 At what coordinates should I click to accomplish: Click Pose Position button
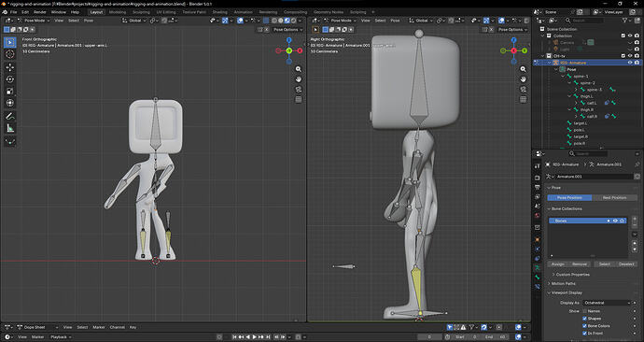569,198
